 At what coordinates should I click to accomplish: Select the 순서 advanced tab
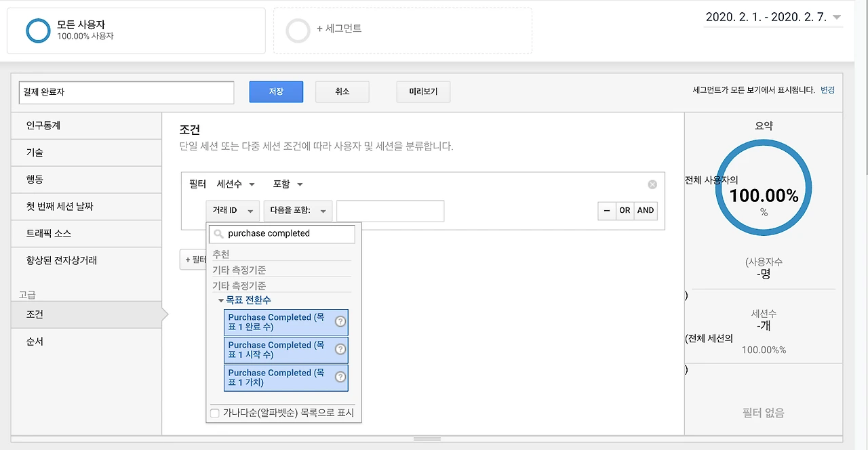(86, 342)
